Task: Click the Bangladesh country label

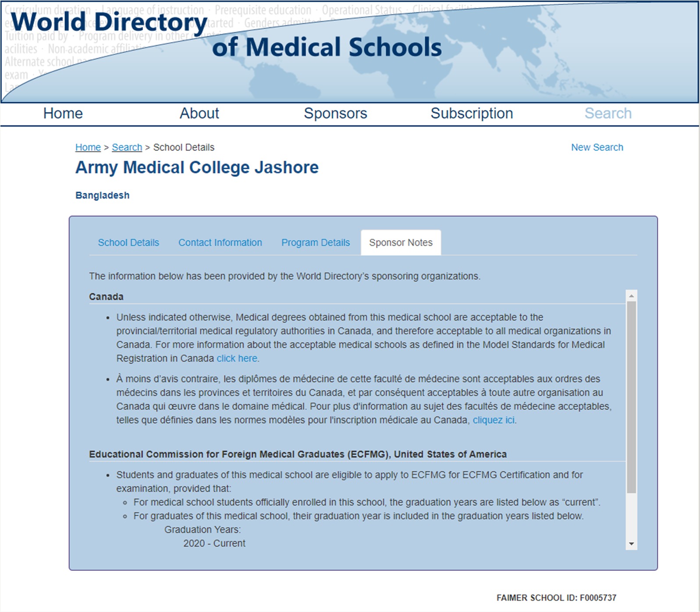Action: (103, 196)
